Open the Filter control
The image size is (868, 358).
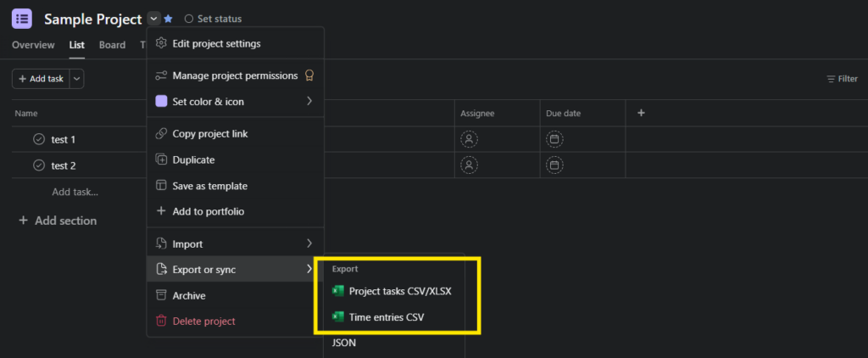pyautogui.click(x=842, y=79)
